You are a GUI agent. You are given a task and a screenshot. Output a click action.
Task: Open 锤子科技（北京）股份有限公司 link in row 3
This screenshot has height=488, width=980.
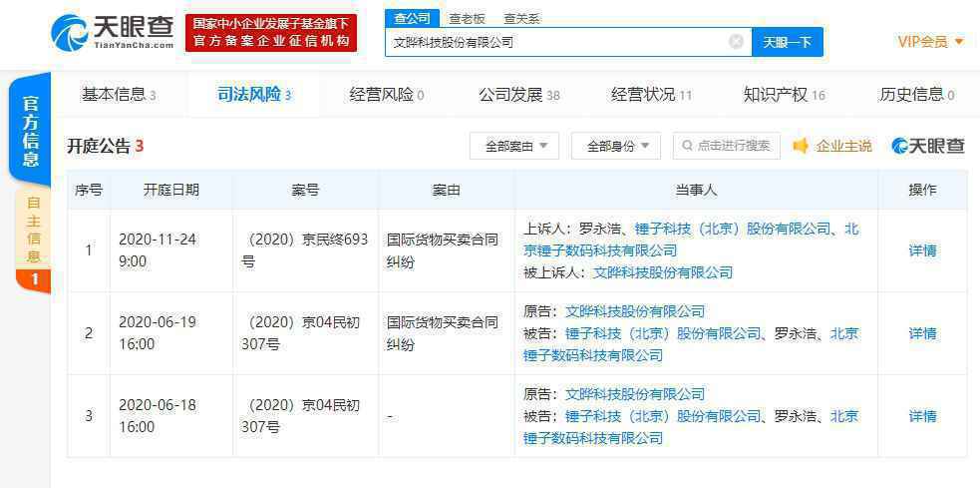click(x=663, y=415)
